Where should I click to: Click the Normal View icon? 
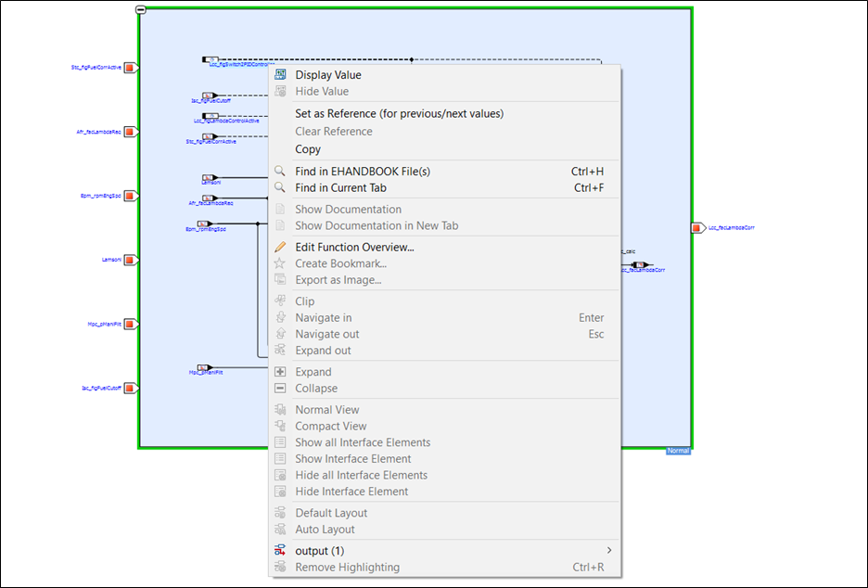point(278,409)
